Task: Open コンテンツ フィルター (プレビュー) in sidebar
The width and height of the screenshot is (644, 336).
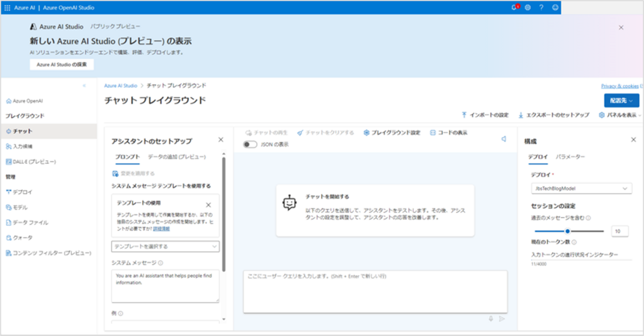Action: pyautogui.click(x=48, y=253)
